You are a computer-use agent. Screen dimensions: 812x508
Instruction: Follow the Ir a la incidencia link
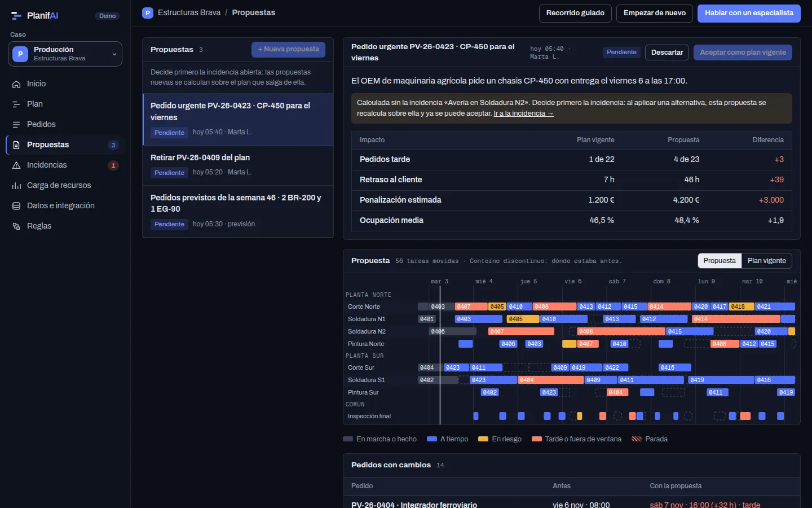click(x=523, y=113)
